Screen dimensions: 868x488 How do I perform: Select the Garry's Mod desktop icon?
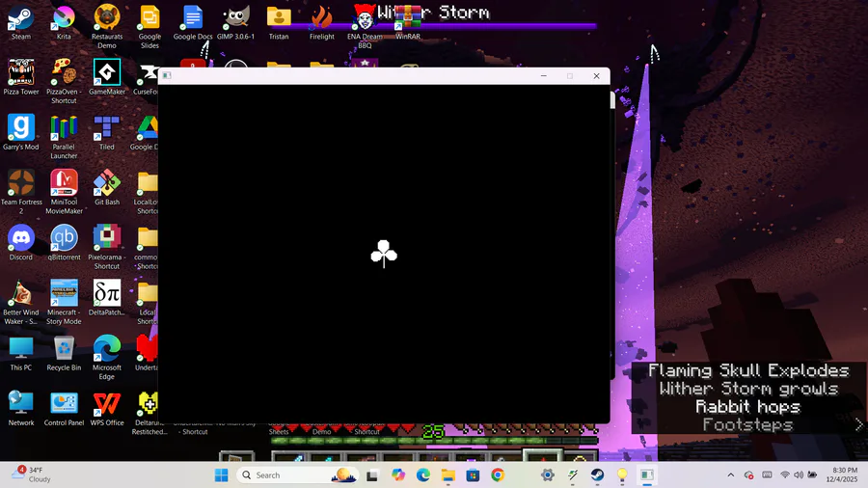click(21, 133)
